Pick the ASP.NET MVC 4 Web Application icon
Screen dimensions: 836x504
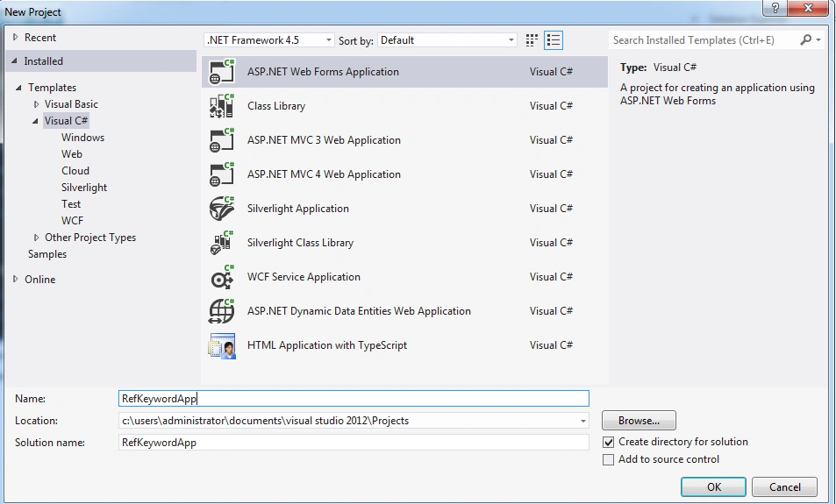(x=221, y=174)
